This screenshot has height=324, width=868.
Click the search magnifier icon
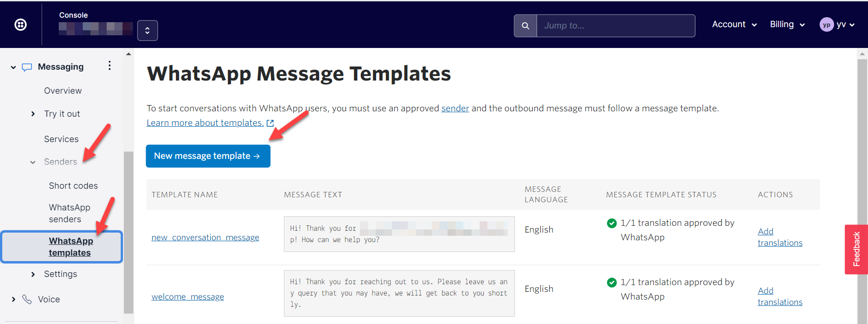[x=525, y=26]
